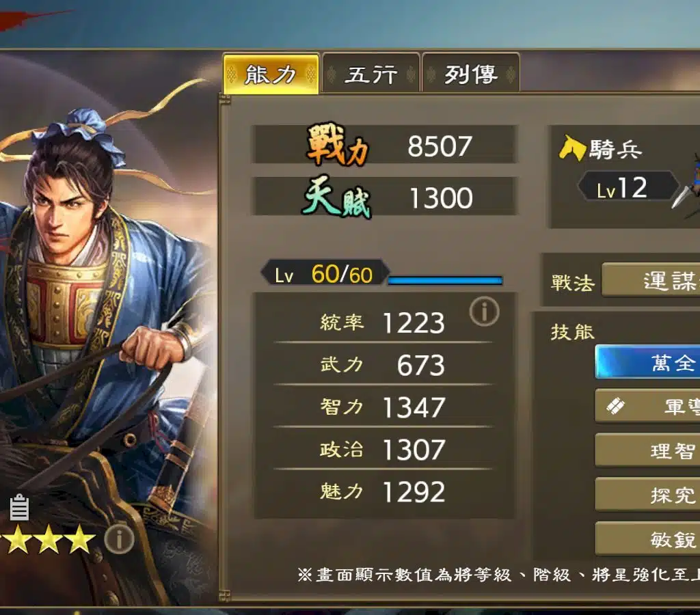Select the 運謀 tactic button

coord(651,280)
